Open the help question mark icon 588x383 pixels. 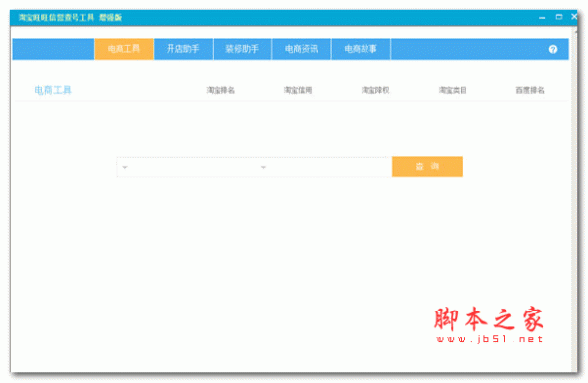(x=553, y=49)
